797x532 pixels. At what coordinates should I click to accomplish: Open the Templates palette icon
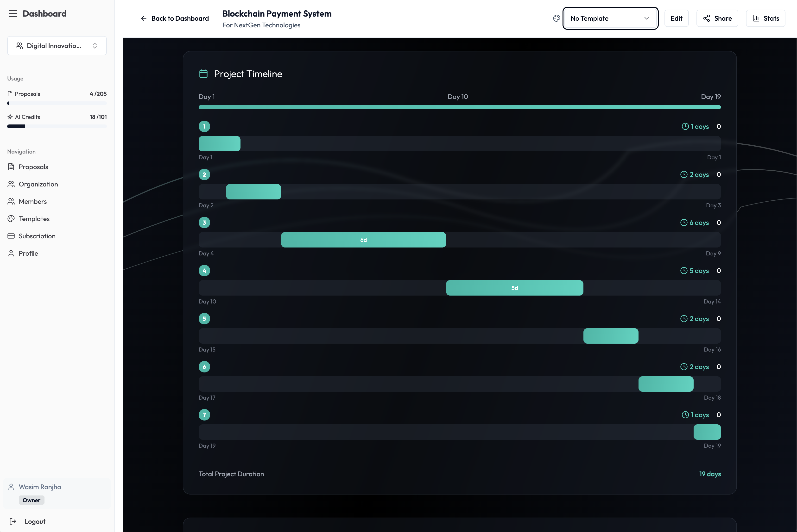point(11,218)
